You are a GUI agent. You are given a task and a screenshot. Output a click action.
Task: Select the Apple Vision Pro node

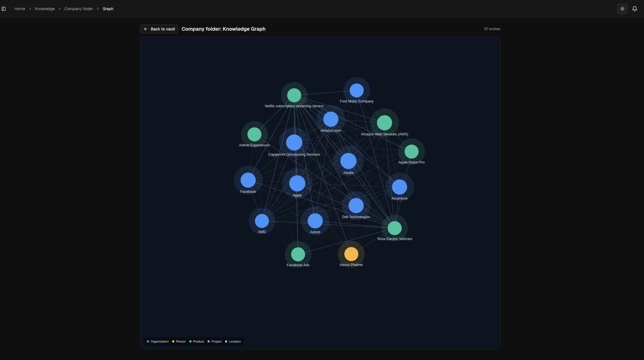coord(411,152)
